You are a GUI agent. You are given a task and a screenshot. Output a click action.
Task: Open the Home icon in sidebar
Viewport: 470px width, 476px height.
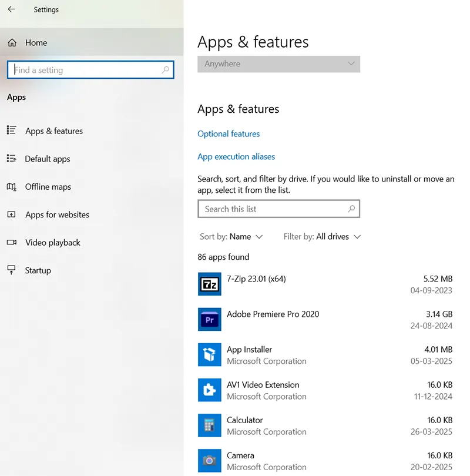click(12, 42)
